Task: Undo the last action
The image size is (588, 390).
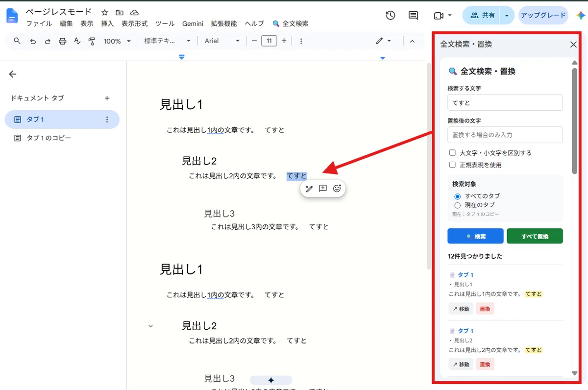Action: click(33, 41)
